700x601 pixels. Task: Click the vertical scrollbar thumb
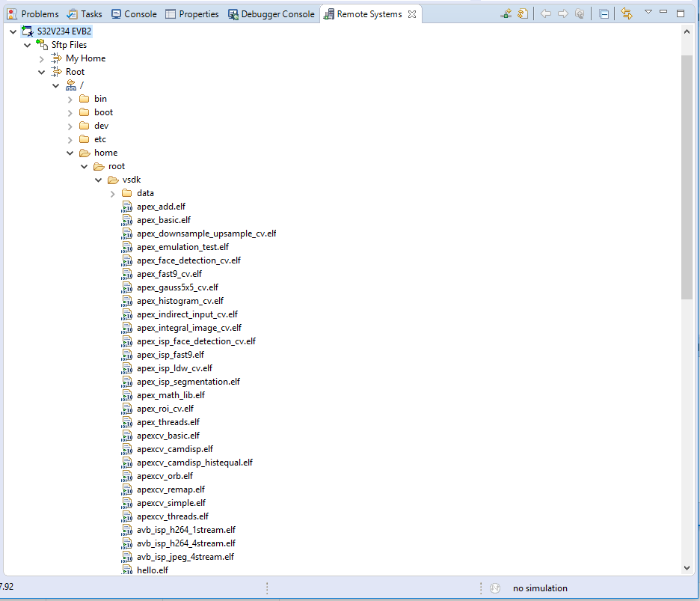click(x=687, y=177)
